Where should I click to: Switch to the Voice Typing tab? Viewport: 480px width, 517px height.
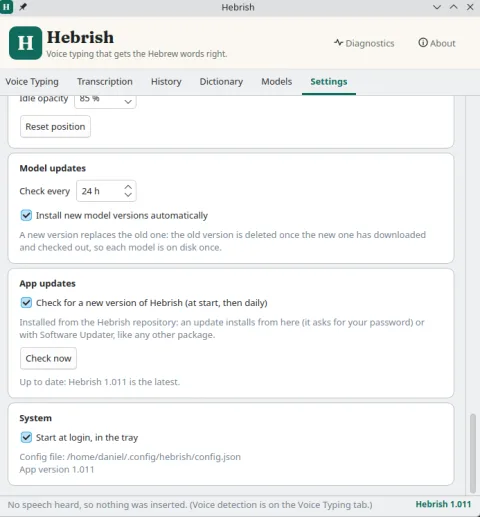32,82
